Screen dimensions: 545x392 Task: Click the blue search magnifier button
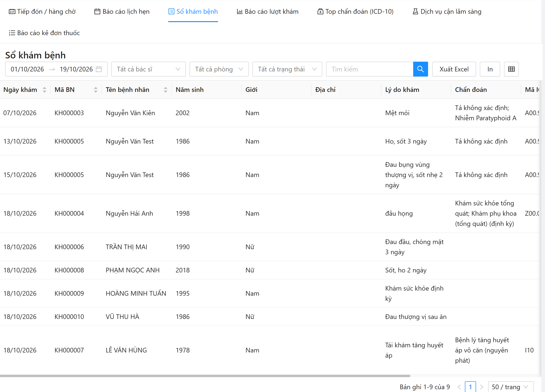tap(420, 69)
